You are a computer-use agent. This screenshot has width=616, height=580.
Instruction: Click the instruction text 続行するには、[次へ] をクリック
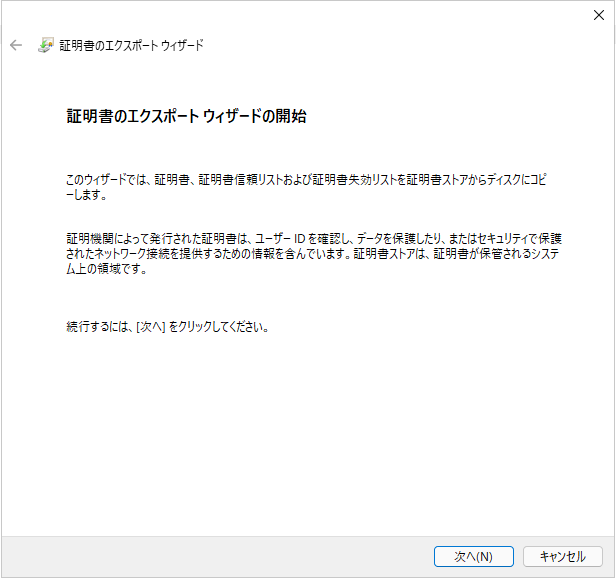click(x=167, y=327)
